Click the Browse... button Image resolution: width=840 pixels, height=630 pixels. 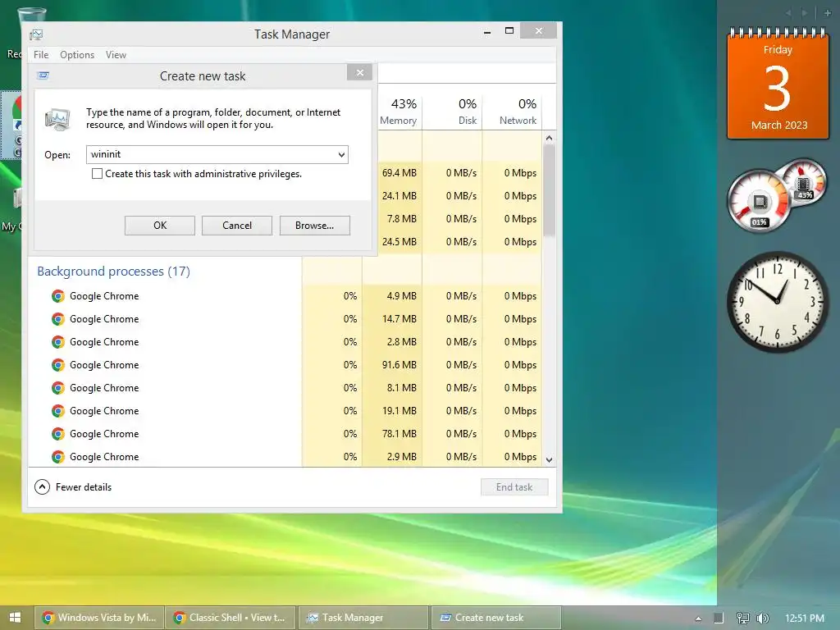click(314, 226)
